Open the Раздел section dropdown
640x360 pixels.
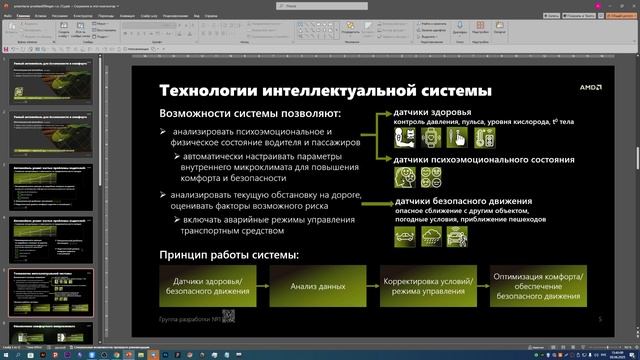pyautogui.click(x=100, y=36)
